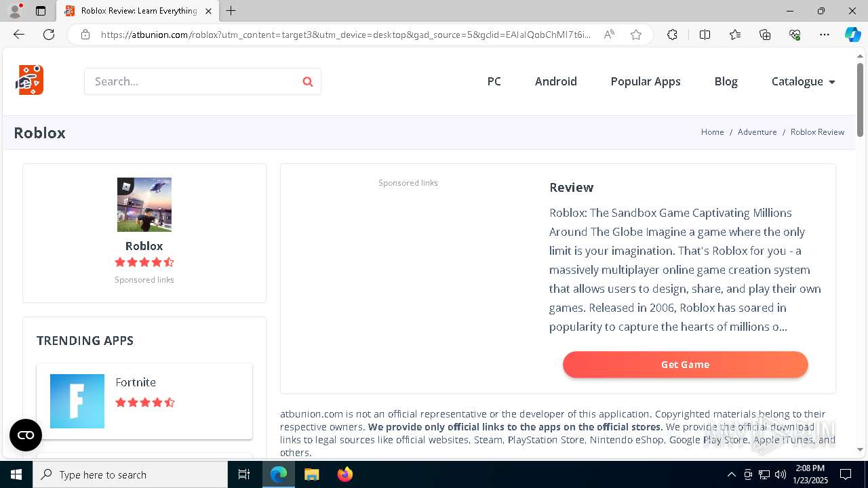Click the page vertical scrollbar thumb

[x=860, y=100]
